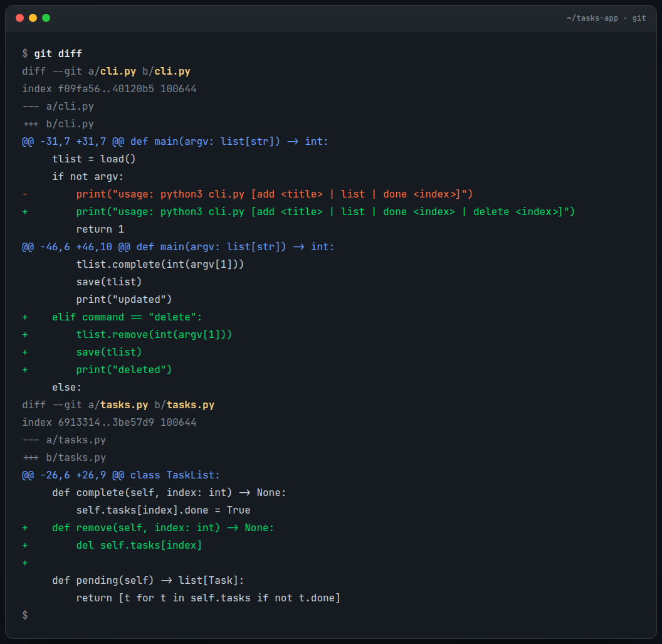Click the 'tlist = load()' line
Image resolution: width=662 pixels, height=644 pixels.
(x=94, y=159)
